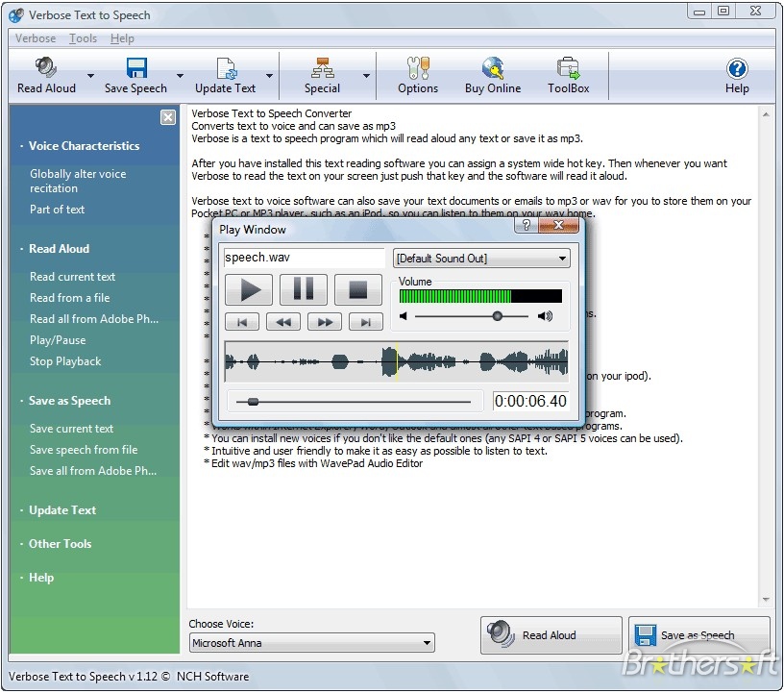Open the Save Speech dropdown arrow

(180, 76)
